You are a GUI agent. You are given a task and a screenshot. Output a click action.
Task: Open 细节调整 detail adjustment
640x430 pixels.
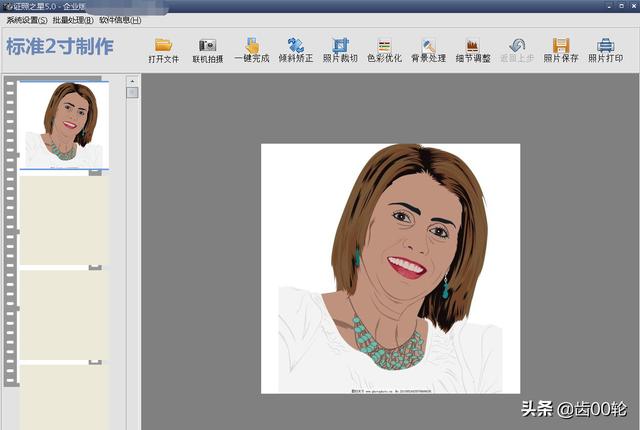point(472,45)
